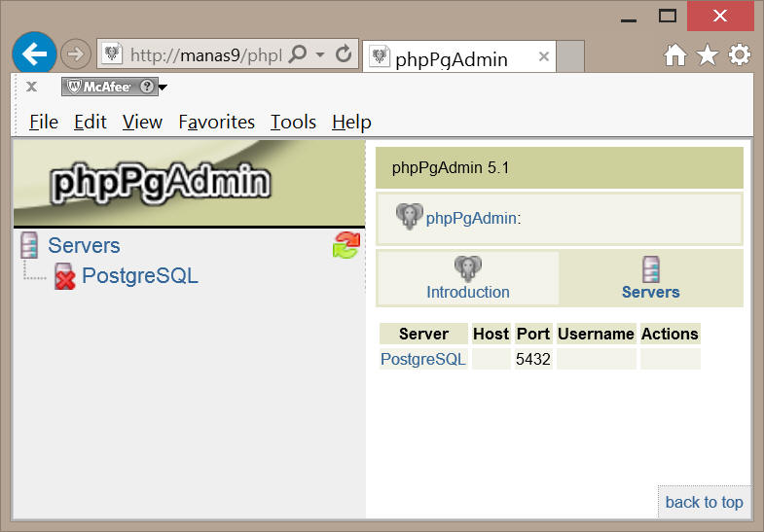Maximize the browser window
The height and width of the screenshot is (532, 764).
668,17
